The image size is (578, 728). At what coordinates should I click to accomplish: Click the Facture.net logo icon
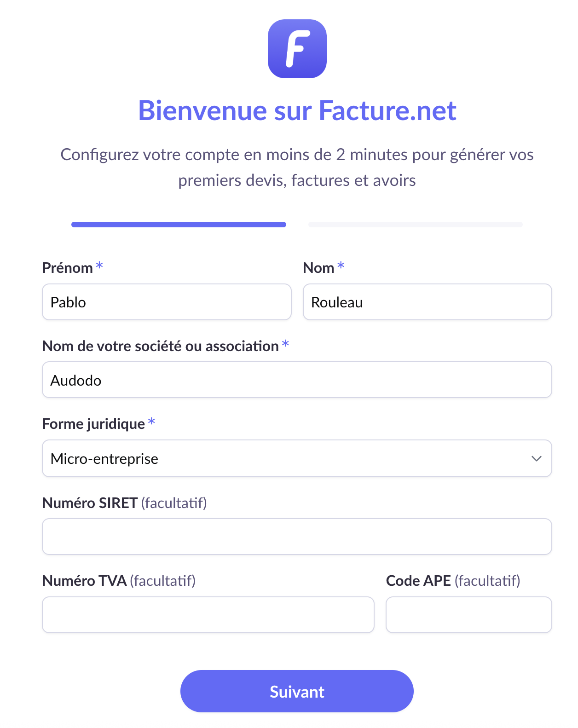tap(297, 49)
